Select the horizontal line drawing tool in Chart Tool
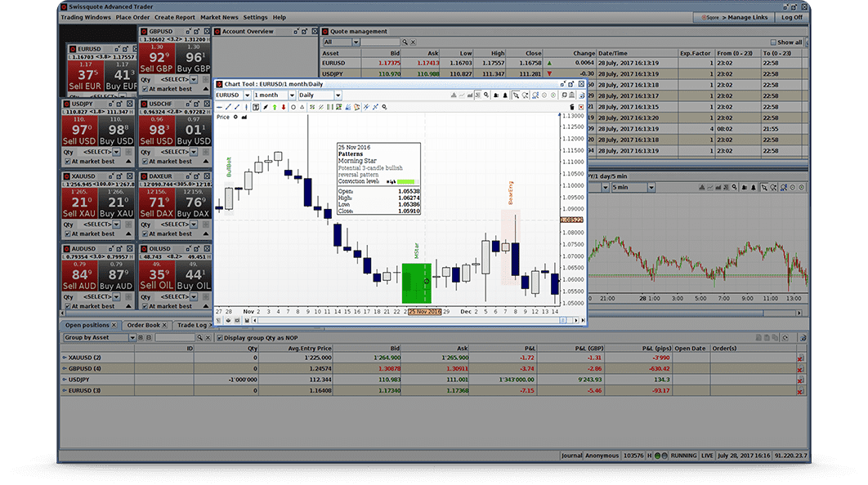The height and width of the screenshot is (485, 868). (x=219, y=107)
